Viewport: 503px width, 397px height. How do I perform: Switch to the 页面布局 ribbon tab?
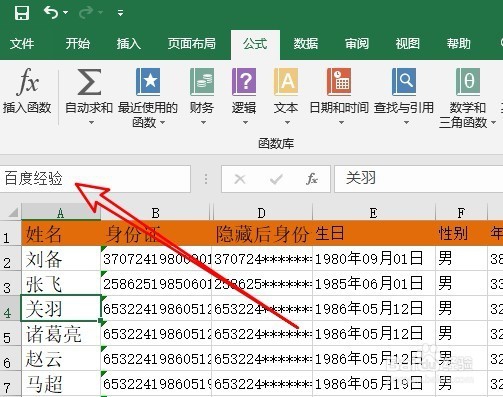click(x=192, y=44)
